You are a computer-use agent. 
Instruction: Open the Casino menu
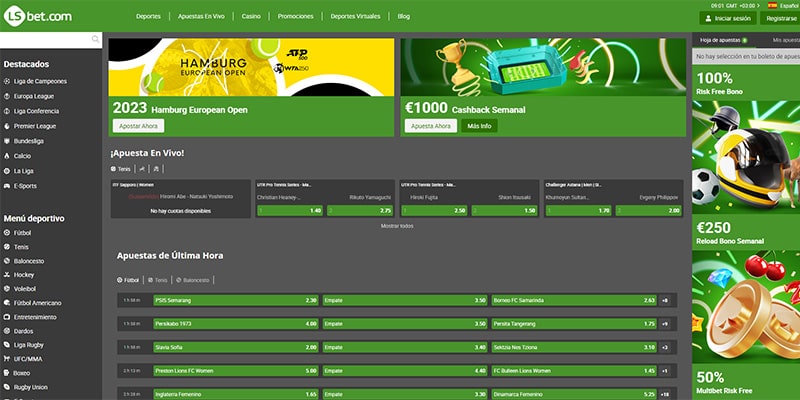pos(251,16)
